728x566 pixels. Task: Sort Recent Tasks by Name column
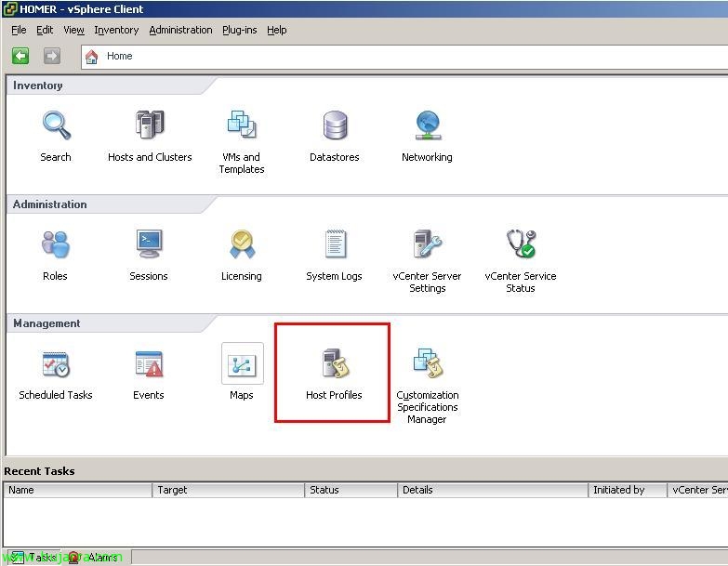point(78,490)
